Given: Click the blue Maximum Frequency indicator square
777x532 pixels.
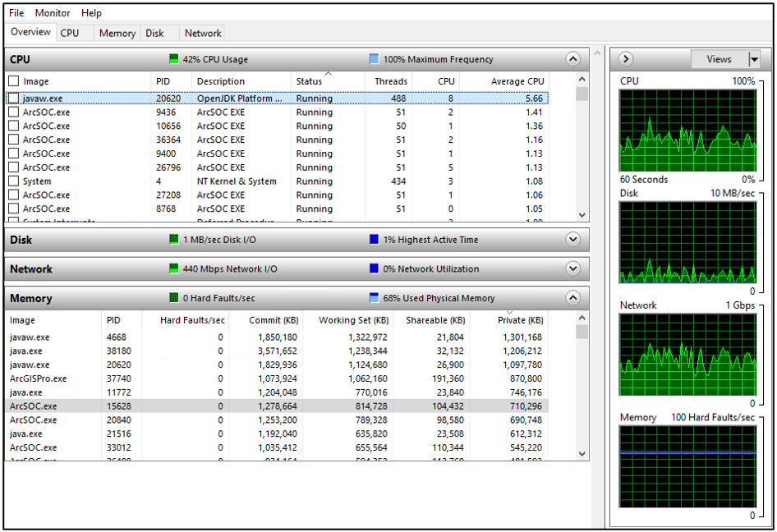Looking at the screenshot, I should (375, 59).
